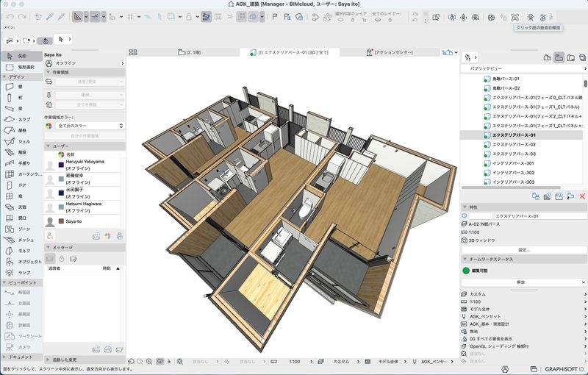Collapse the ビューポイント toolbox section
The image size is (588, 375).
tap(4, 283)
